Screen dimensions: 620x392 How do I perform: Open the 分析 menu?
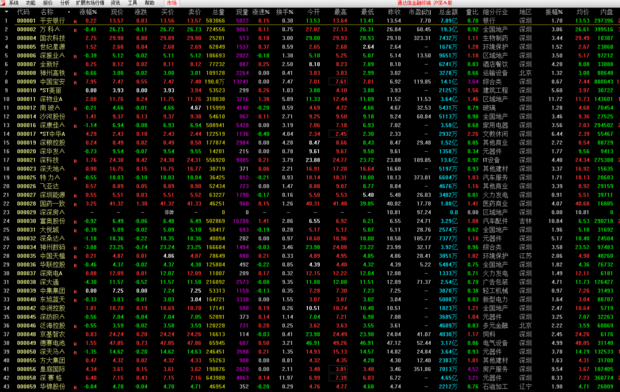(x=64, y=3)
